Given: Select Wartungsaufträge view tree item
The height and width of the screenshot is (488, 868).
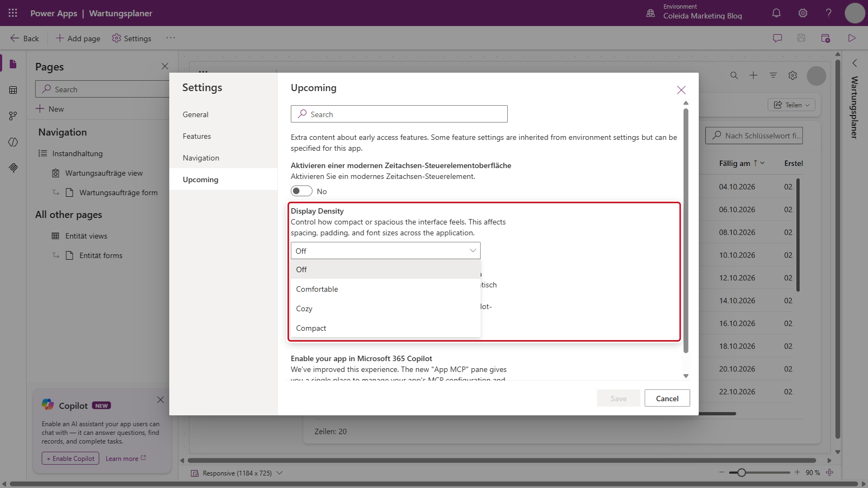Looking at the screenshot, I should point(104,173).
